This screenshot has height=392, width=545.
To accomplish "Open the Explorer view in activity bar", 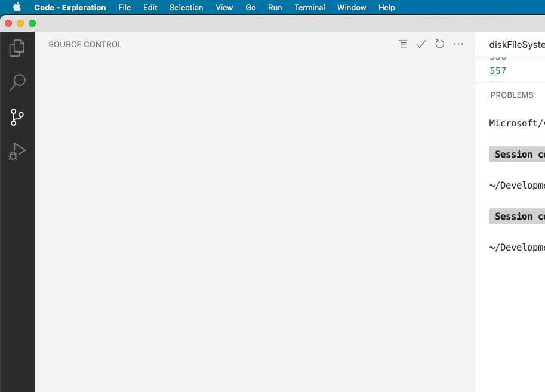I will [17, 48].
